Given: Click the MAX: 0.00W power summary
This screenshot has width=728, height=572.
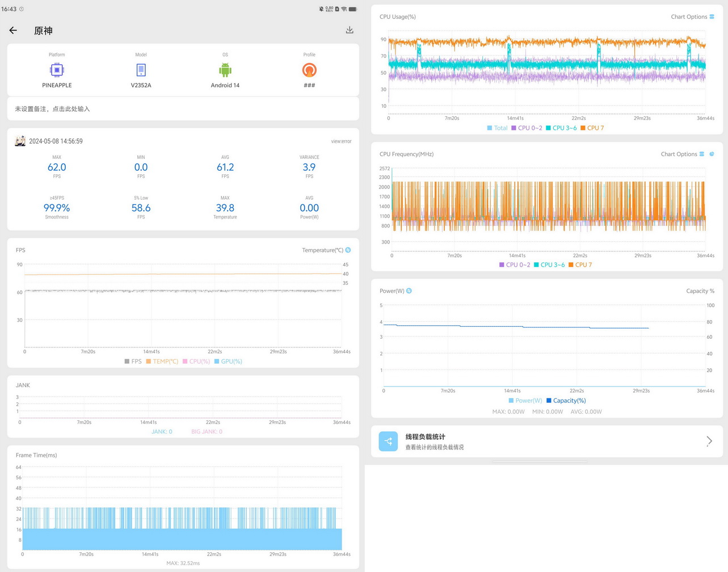Looking at the screenshot, I should click(508, 412).
